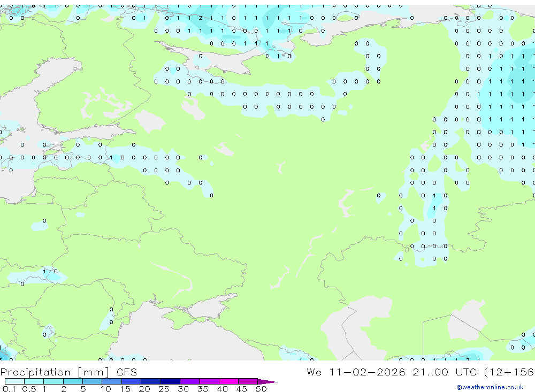Click the '45' legend scale label
Viewport: 535px width, 392px height.
pos(242,389)
